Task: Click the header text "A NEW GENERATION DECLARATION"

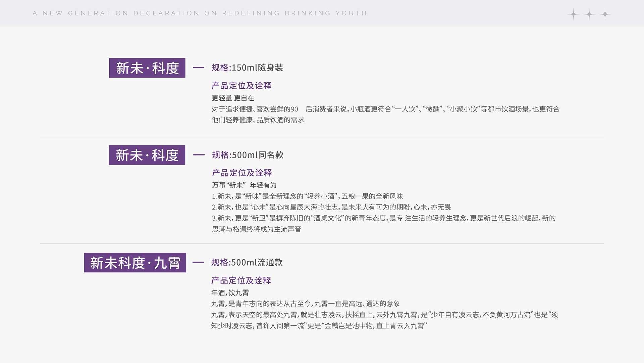Action: 116,13
